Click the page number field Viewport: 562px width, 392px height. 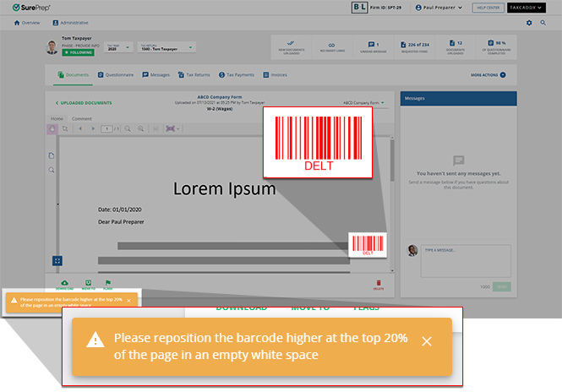tap(106, 128)
